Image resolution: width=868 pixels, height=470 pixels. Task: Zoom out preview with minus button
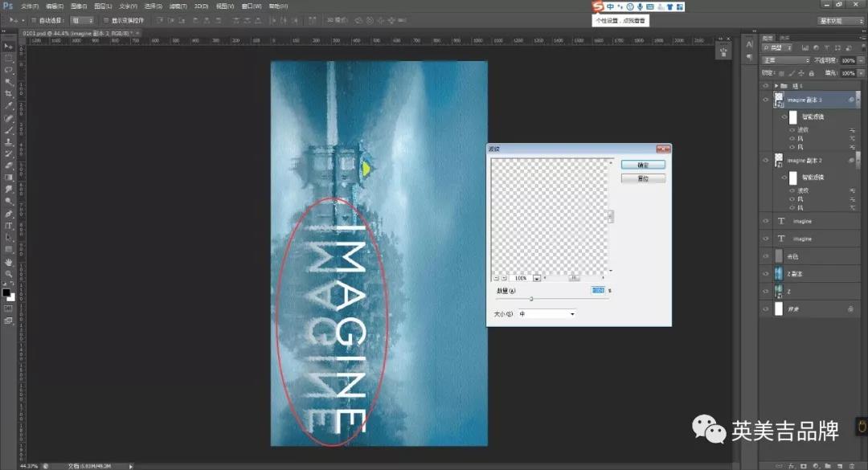pyautogui.click(x=497, y=278)
